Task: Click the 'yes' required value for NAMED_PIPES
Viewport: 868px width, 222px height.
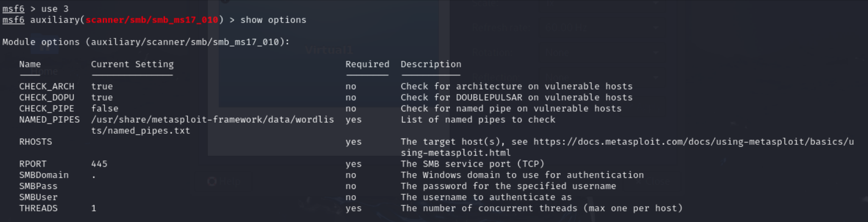Action: (354, 119)
